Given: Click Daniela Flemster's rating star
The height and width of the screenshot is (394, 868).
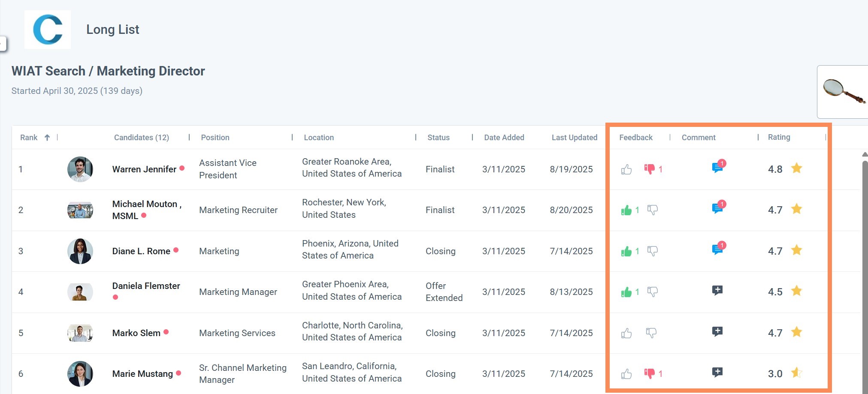Looking at the screenshot, I should pyautogui.click(x=797, y=291).
